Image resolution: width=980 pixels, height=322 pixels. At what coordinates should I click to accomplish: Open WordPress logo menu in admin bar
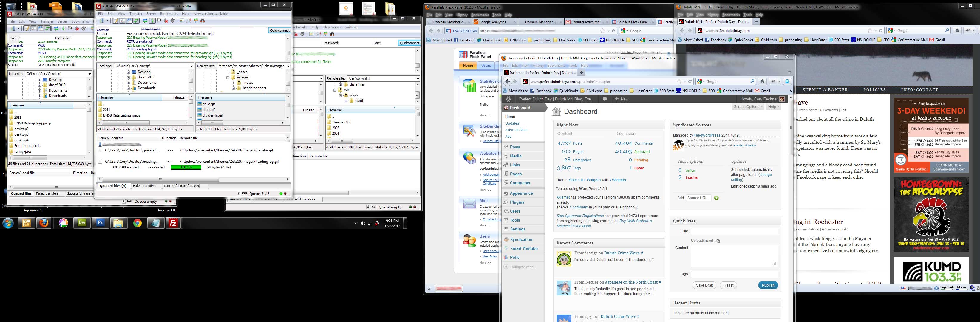click(508, 99)
